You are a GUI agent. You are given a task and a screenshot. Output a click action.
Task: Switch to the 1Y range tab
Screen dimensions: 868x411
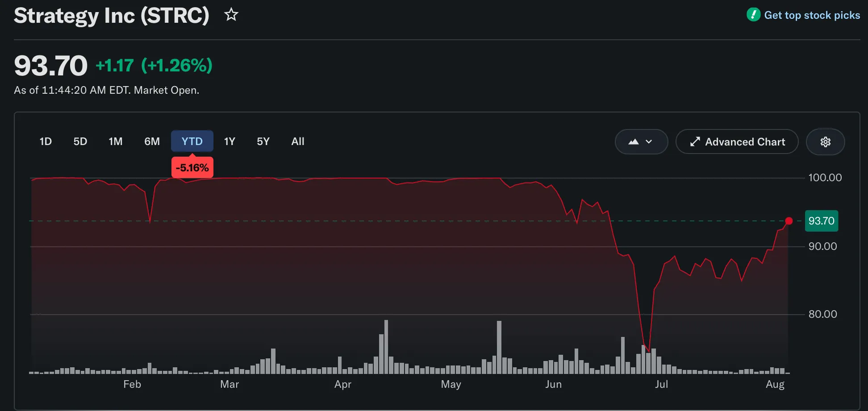click(x=230, y=141)
